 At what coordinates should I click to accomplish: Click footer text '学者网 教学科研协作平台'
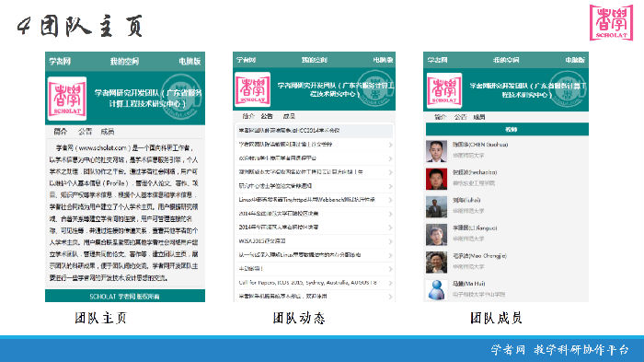559,350
